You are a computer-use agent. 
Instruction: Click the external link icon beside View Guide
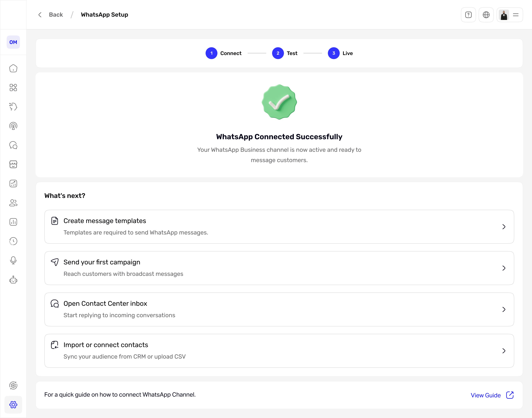tap(510, 395)
